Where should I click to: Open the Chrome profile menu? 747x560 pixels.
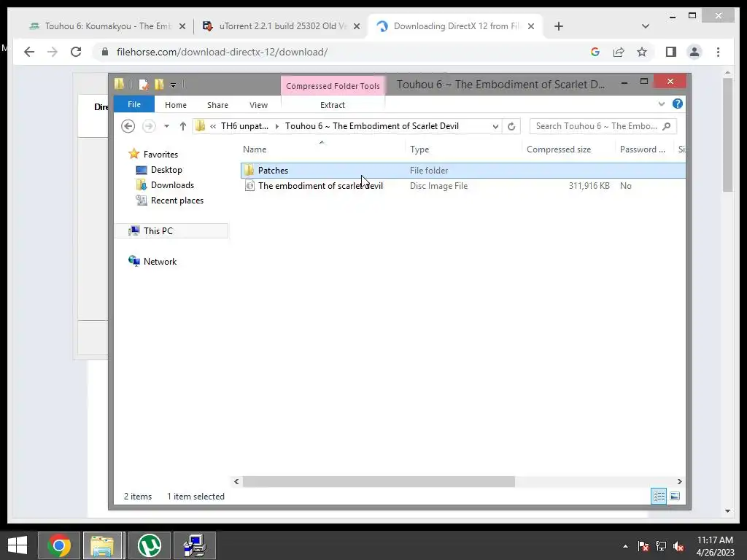point(694,52)
